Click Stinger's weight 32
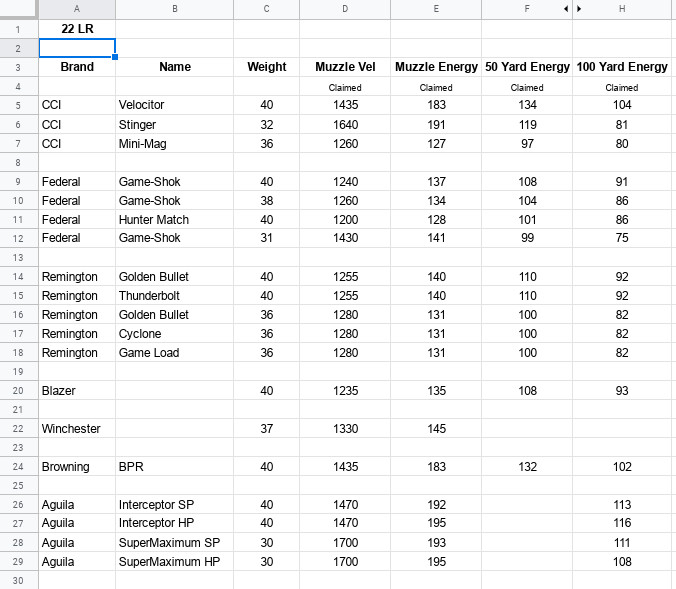The width and height of the screenshot is (676, 589). (266, 125)
